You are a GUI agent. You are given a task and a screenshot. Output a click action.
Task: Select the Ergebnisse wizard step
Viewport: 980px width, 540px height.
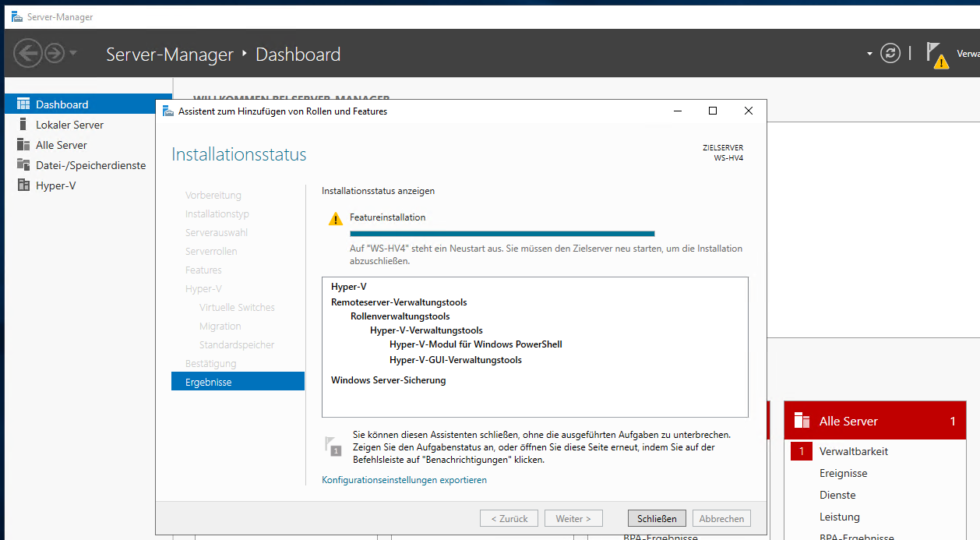tap(238, 382)
